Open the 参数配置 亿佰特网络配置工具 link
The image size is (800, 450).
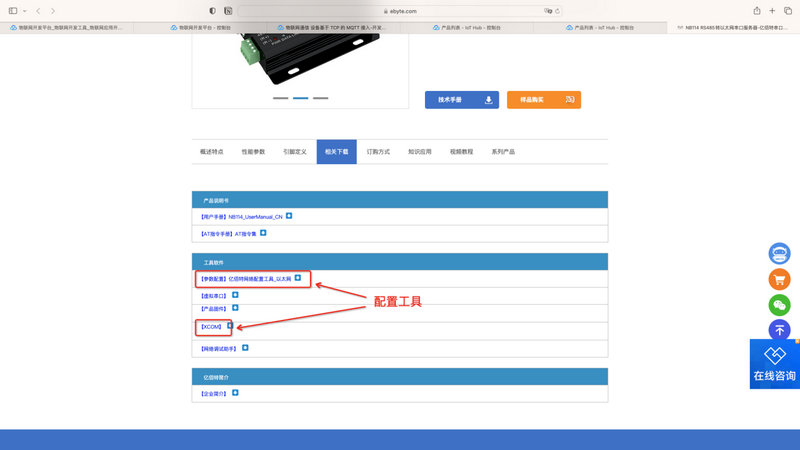[245, 279]
